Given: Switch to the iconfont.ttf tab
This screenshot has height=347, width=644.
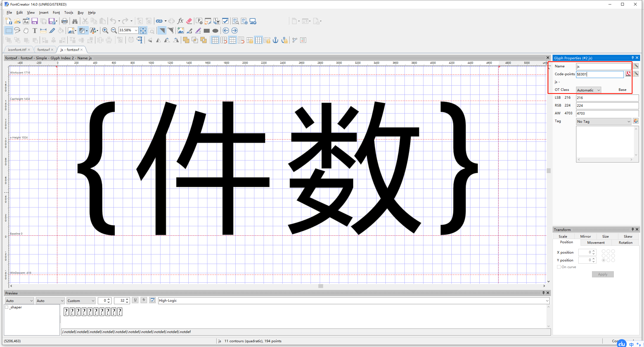Looking at the screenshot, I should (17, 49).
